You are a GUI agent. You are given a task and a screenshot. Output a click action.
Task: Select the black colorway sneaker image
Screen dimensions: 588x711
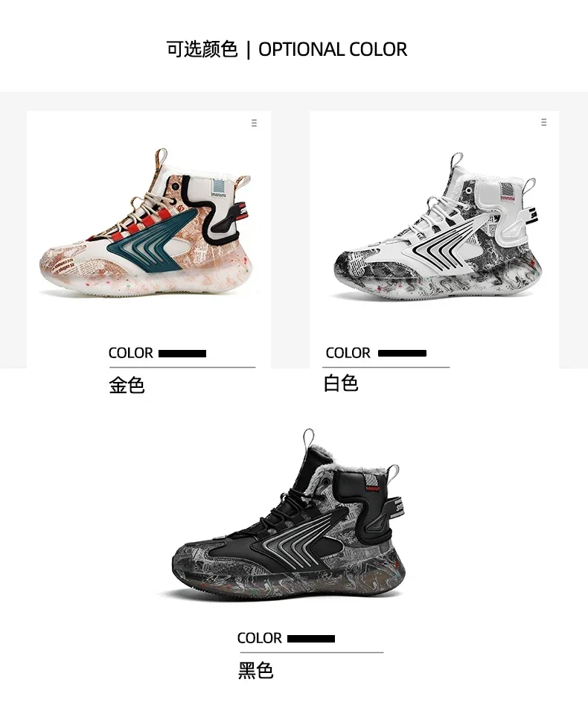[289, 514]
